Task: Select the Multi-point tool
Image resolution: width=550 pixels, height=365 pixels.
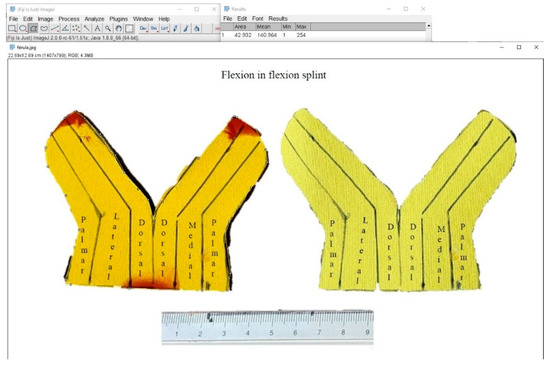Action: pyautogui.click(x=76, y=28)
